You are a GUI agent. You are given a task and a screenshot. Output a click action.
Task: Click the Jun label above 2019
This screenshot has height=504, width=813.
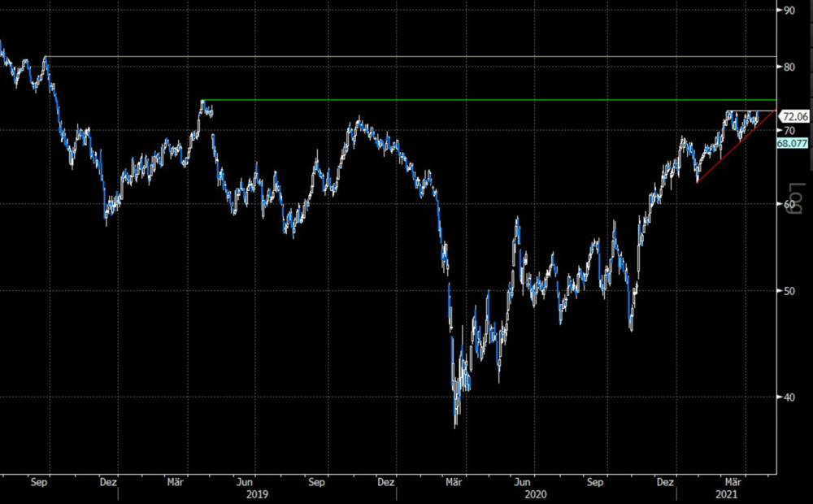point(244,482)
